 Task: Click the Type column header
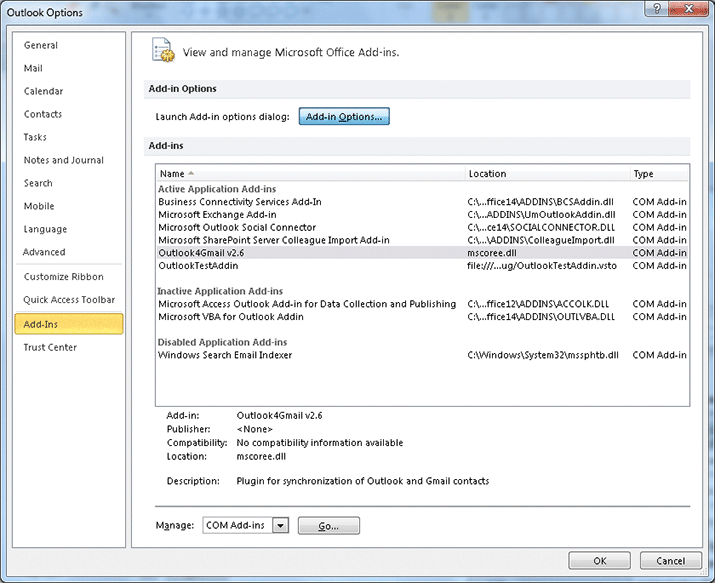click(659, 174)
